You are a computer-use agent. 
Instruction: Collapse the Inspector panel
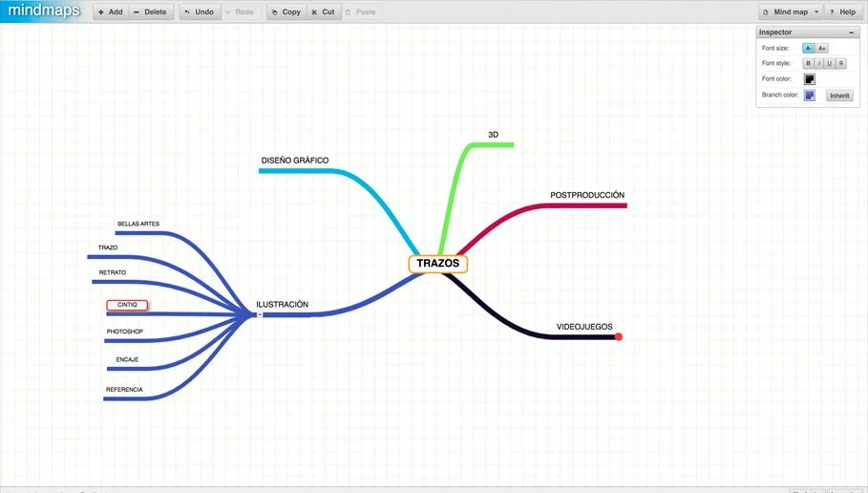point(851,32)
